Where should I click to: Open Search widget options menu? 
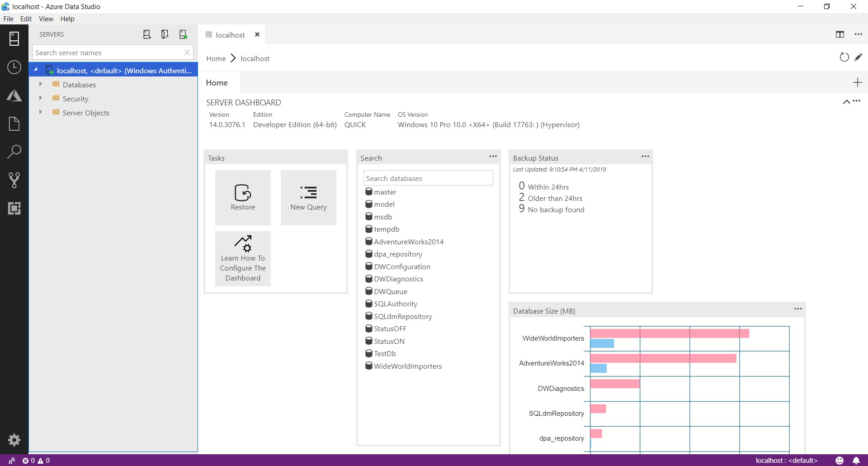tap(493, 157)
